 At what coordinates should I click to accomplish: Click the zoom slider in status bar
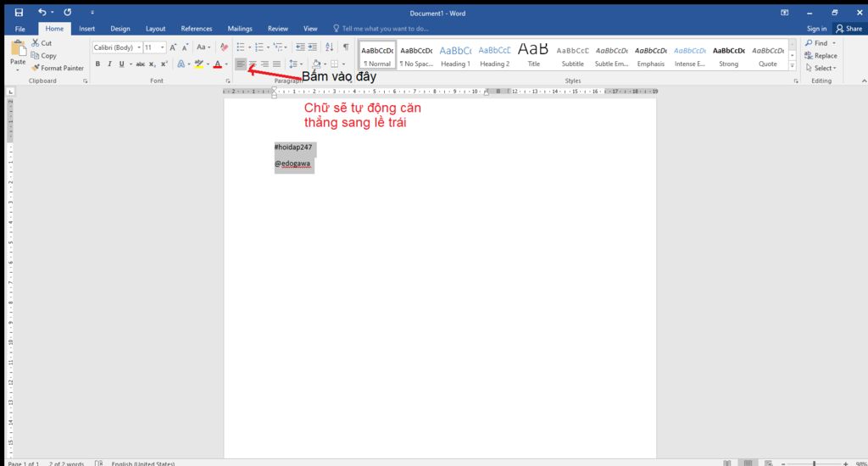tap(815, 463)
